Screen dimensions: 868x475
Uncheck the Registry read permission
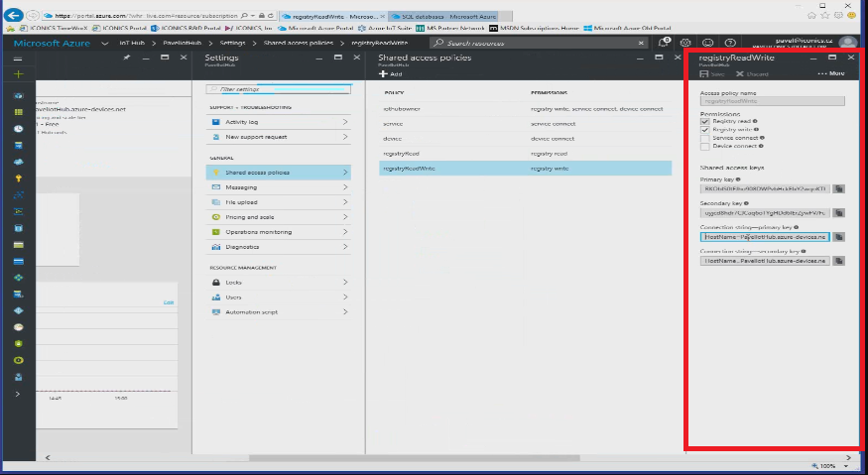tap(705, 121)
